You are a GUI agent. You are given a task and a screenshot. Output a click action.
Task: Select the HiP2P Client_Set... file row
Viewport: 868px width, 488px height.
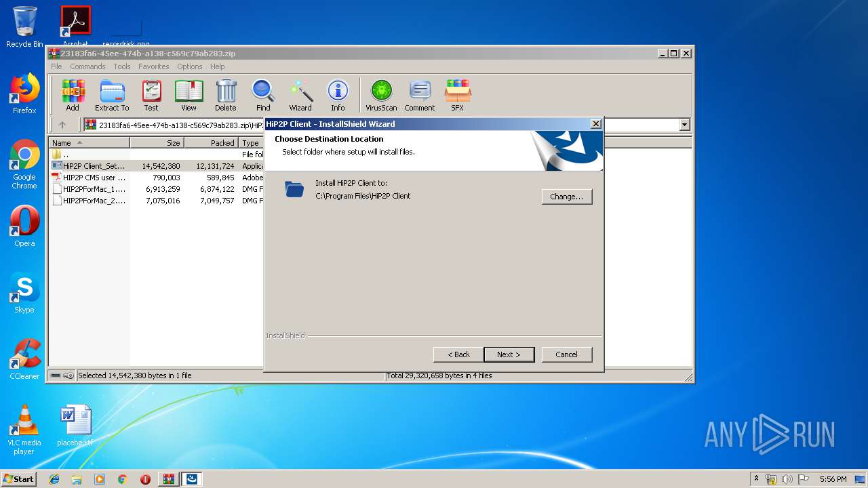click(x=156, y=166)
